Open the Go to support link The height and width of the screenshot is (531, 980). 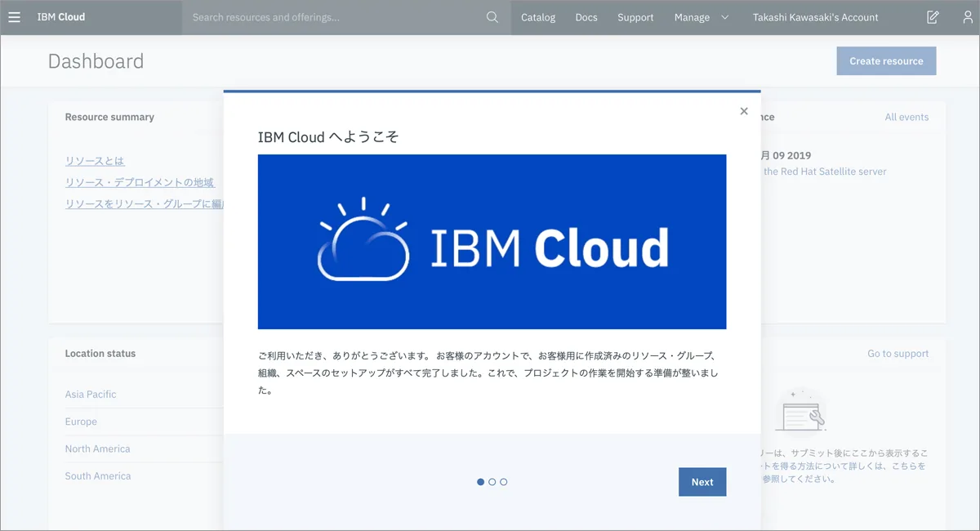pyautogui.click(x=898, y=354)
